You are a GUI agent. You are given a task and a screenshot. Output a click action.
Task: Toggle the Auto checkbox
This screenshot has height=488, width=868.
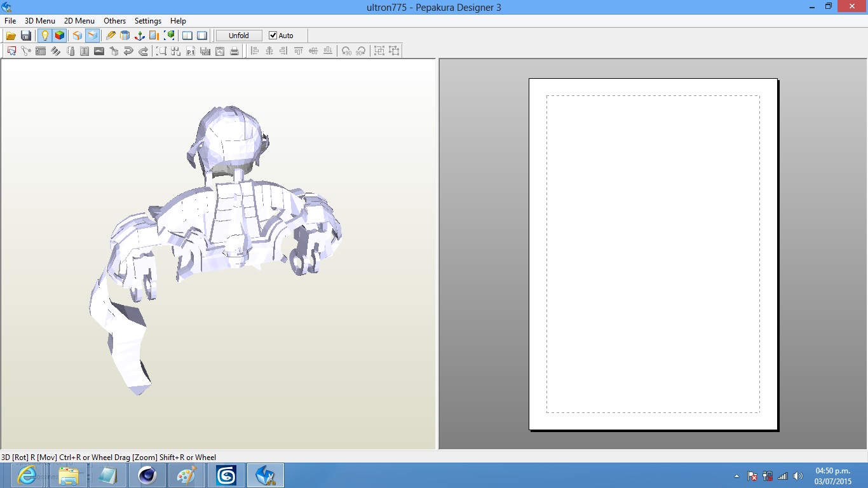(273, 36)
